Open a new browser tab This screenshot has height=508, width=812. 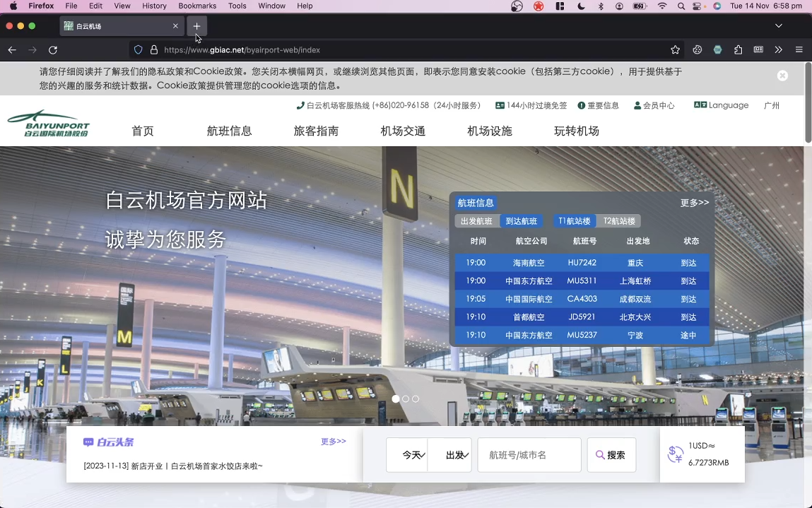tap(196, 26)
